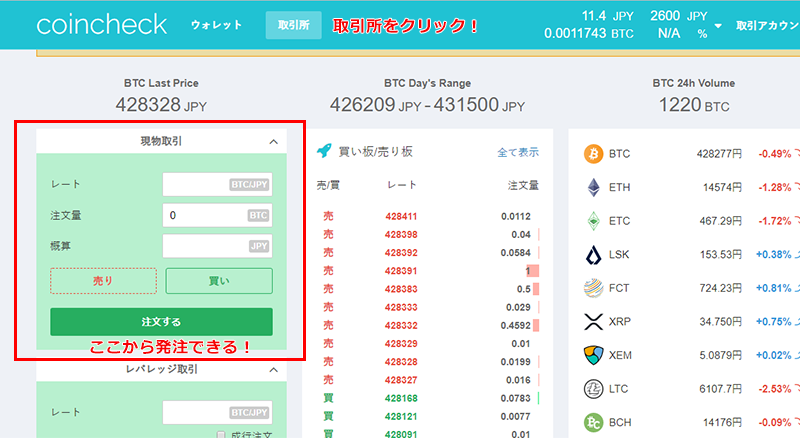Select sell order rate 428398
Screen dimensions: 800x438
pos(401,235)
